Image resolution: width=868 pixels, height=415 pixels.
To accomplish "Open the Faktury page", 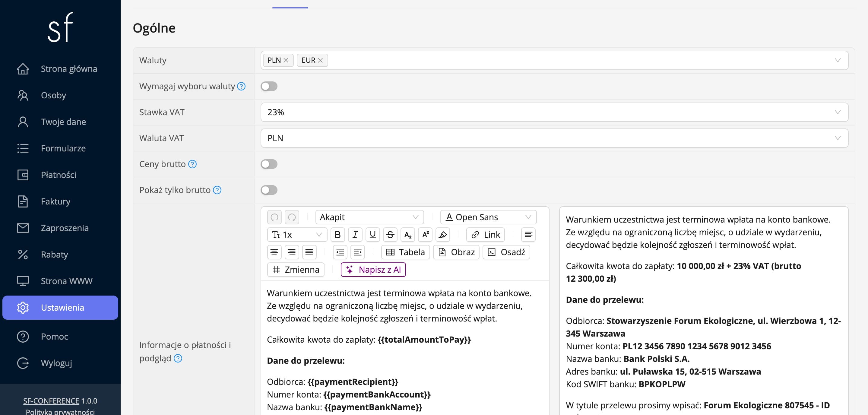I will [x=60, y=201].
